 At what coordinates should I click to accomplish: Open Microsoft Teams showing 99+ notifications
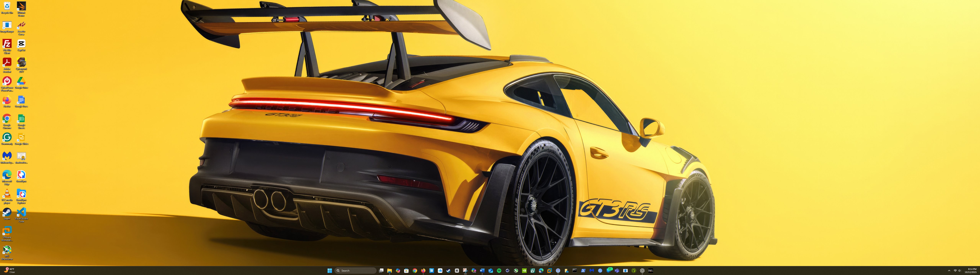point(608,270)
